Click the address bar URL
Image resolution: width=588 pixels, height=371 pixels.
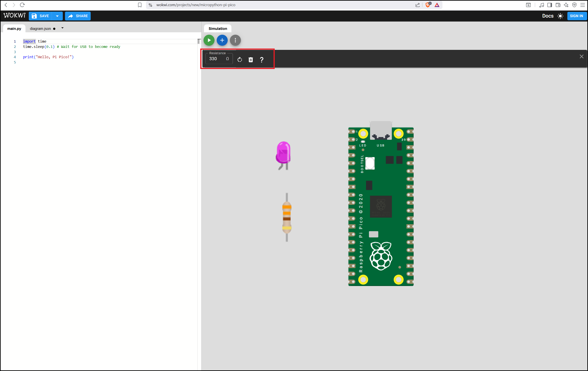[x=196, y=5]
